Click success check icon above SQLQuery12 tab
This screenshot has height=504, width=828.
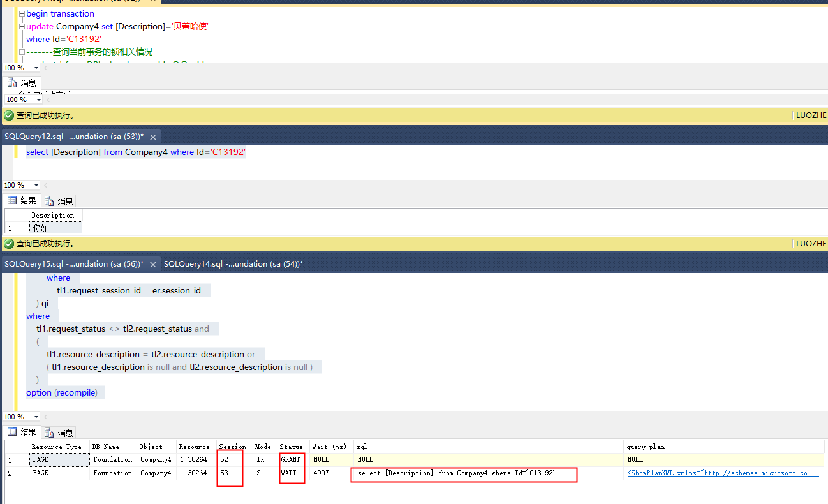[9, 115]
